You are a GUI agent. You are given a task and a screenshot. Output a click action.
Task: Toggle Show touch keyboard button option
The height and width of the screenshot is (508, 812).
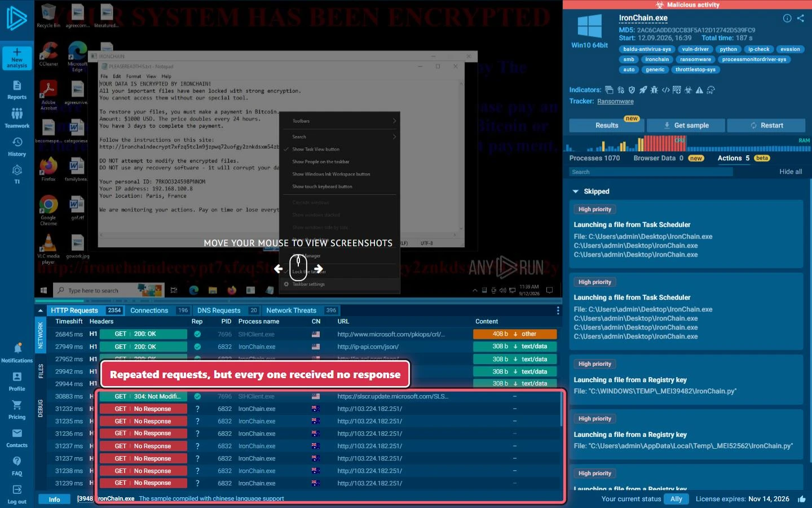coord(339,186)
